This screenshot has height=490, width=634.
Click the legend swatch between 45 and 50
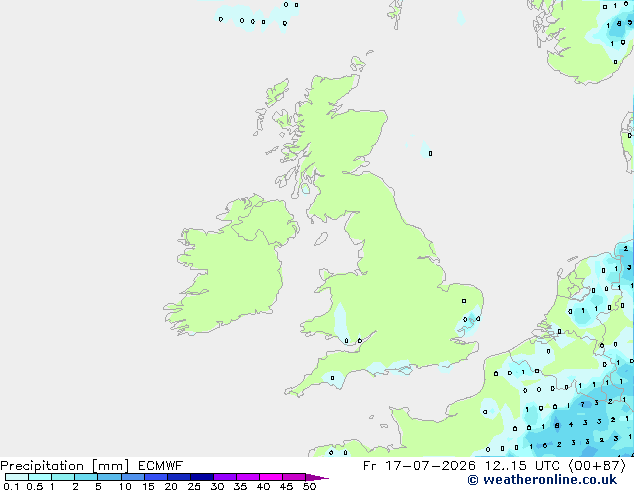[294, 477]
